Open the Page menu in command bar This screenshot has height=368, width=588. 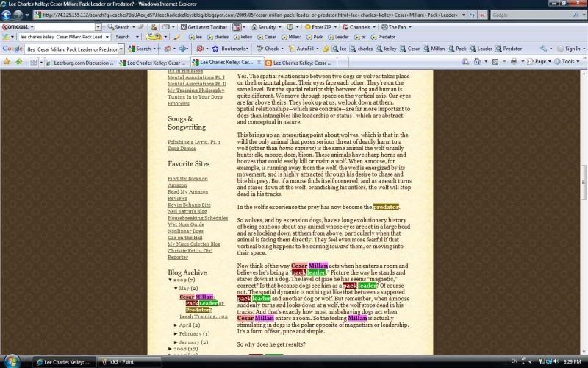coord(539,61)
